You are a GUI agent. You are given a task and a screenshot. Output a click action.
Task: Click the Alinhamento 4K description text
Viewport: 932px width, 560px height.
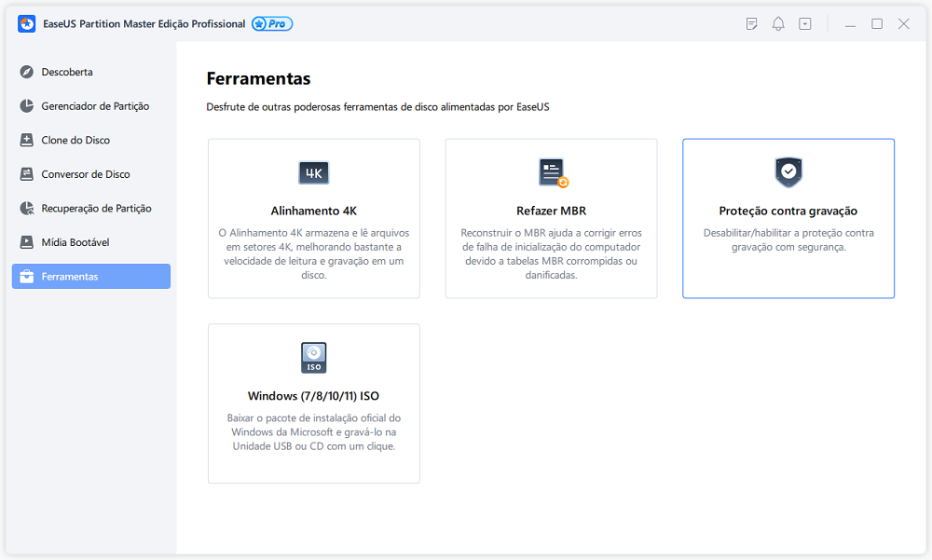pos(314,253)
